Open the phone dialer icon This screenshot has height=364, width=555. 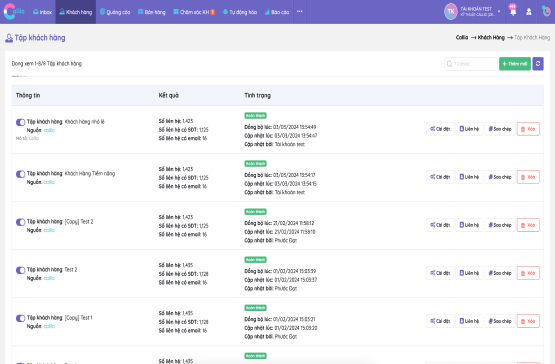coord(546,11)
